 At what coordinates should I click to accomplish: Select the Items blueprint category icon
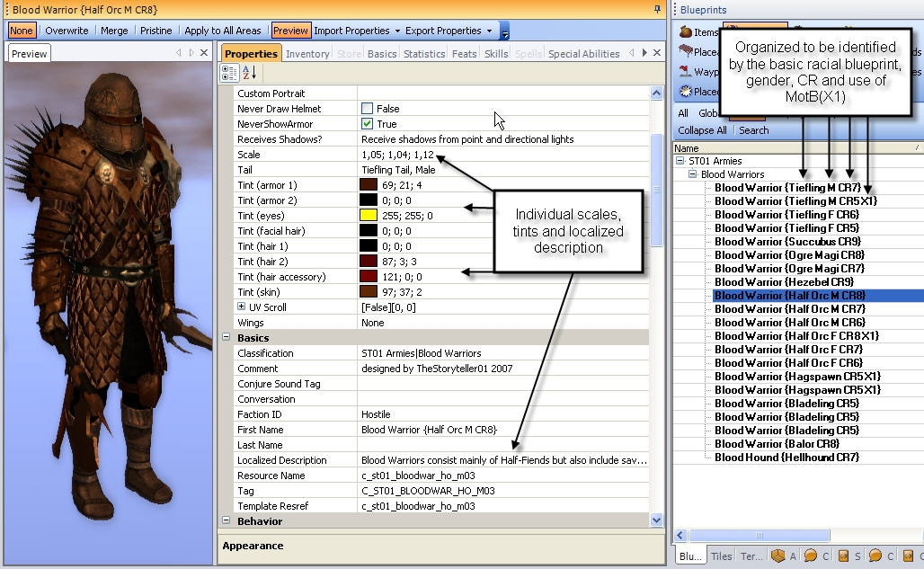[686, 32]
